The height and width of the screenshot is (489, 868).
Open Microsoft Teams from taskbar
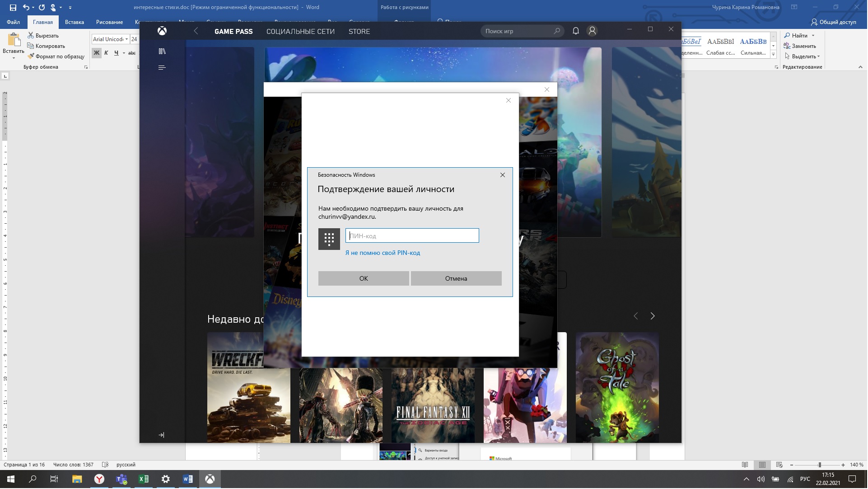121,480
